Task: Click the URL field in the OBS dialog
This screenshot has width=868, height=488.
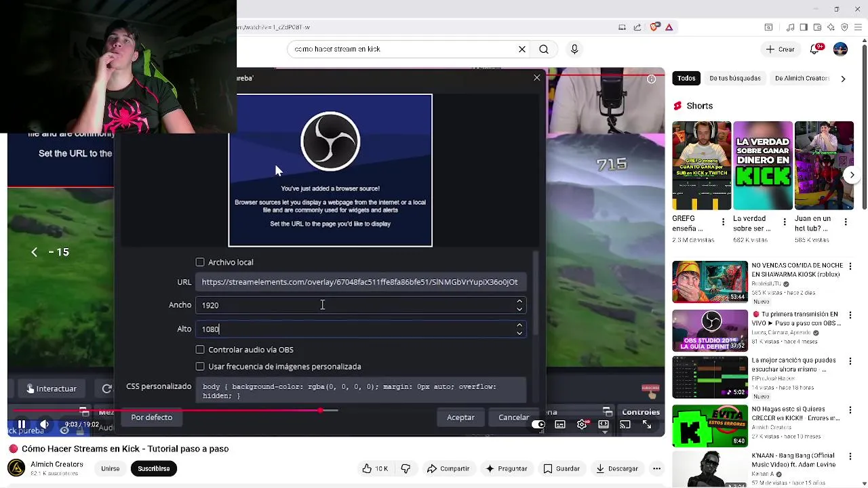Action: point(360,282)
